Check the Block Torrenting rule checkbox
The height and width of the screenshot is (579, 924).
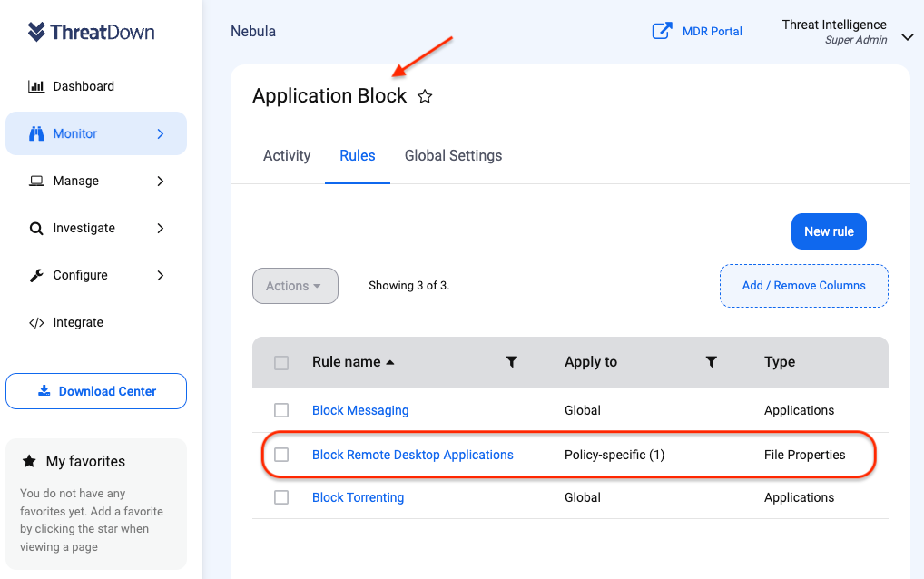click(x=281, y=497)
